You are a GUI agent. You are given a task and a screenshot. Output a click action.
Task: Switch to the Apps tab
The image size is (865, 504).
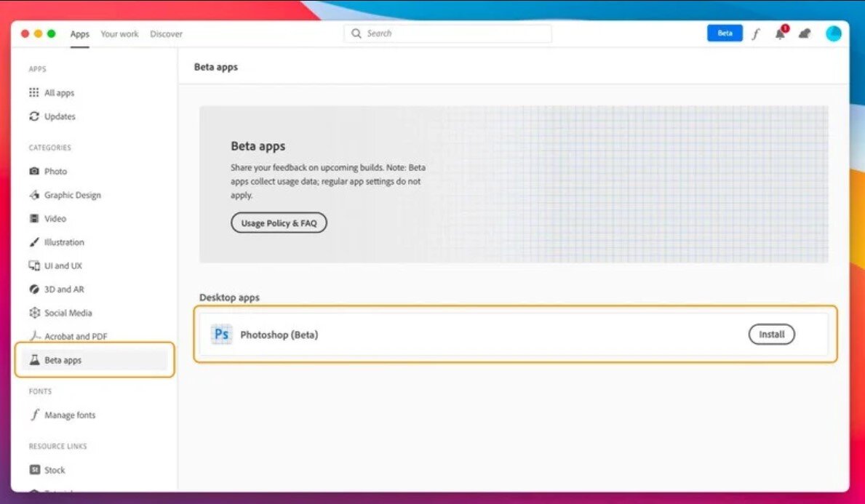[79, 33]
